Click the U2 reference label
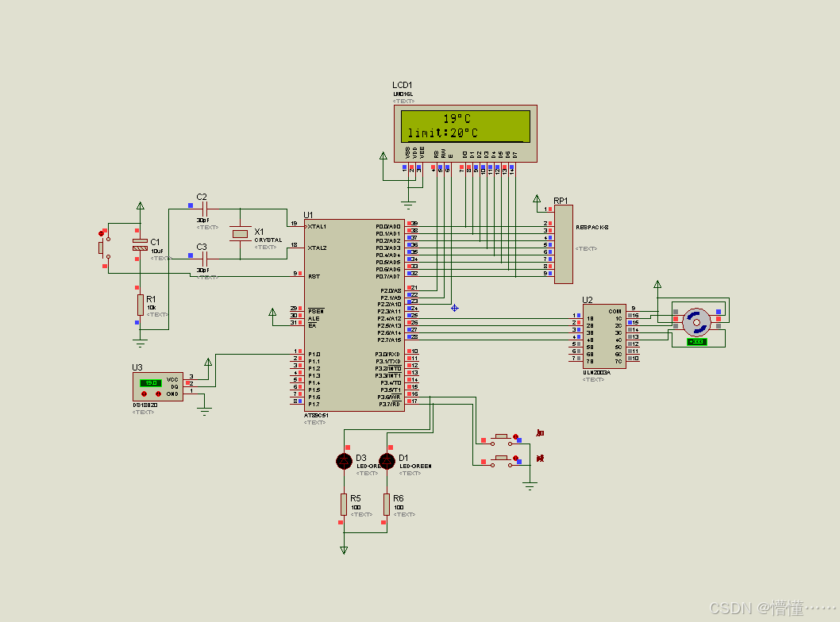The image size is (840, 622). click(x=588, y=300)
